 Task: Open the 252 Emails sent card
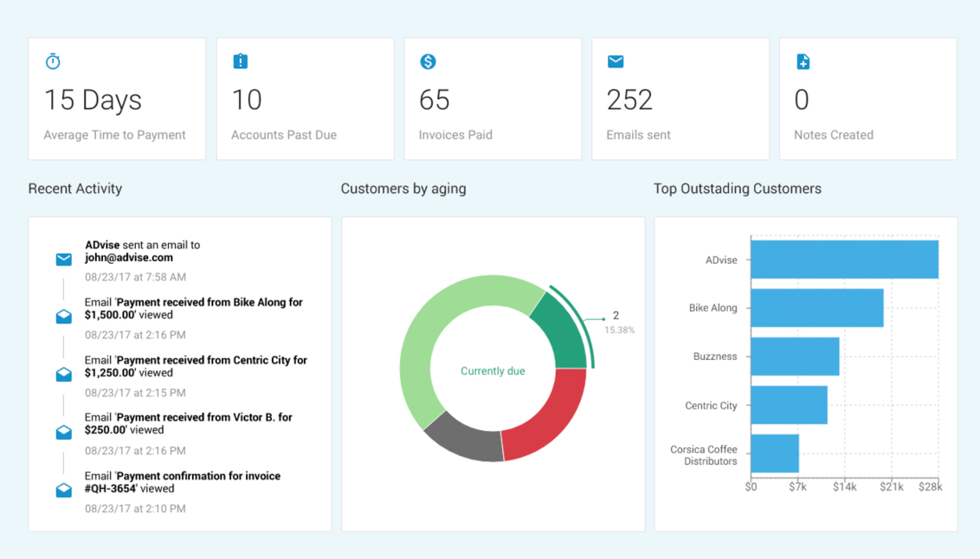point(680,99)
